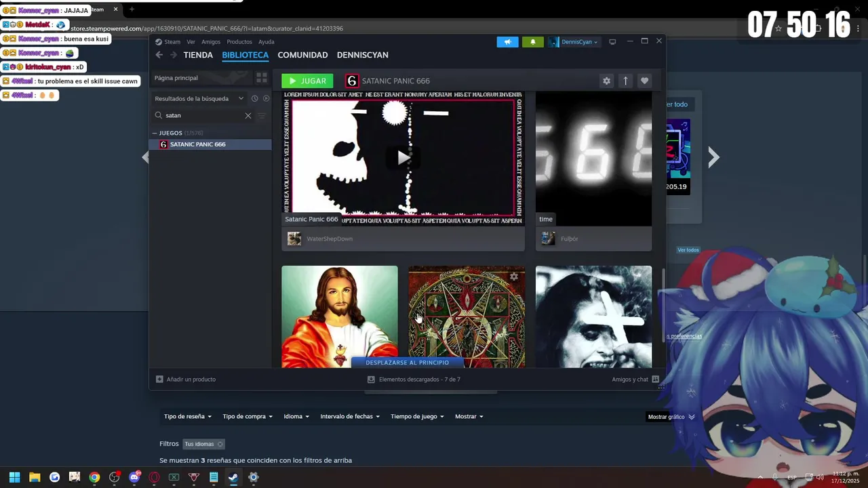Play the Satanic Panic 666 video thumbnail
The image size is (868, 488).
point(403,158)
